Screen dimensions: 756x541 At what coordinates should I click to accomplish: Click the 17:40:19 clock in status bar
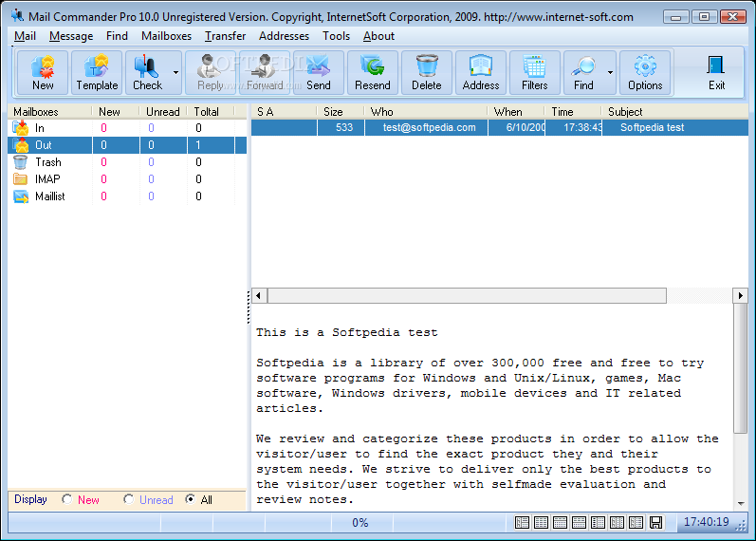click(x=706, y=522)
